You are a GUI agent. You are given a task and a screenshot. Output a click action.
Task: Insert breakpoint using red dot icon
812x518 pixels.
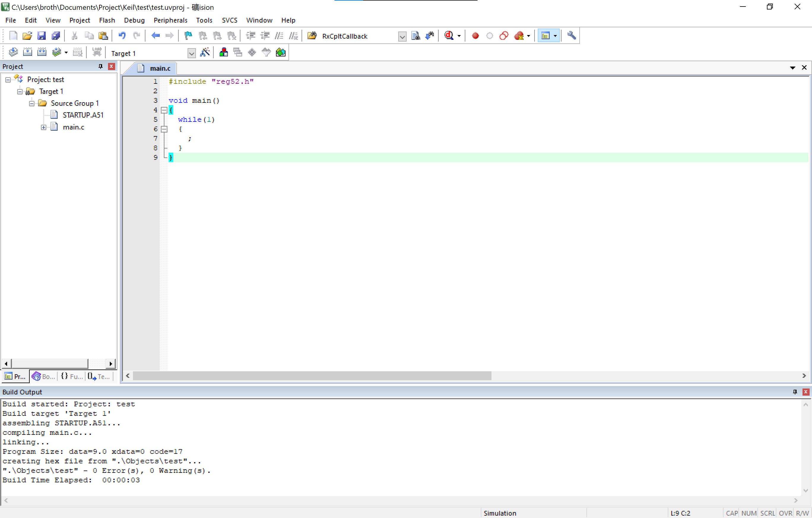coord(475,35)
